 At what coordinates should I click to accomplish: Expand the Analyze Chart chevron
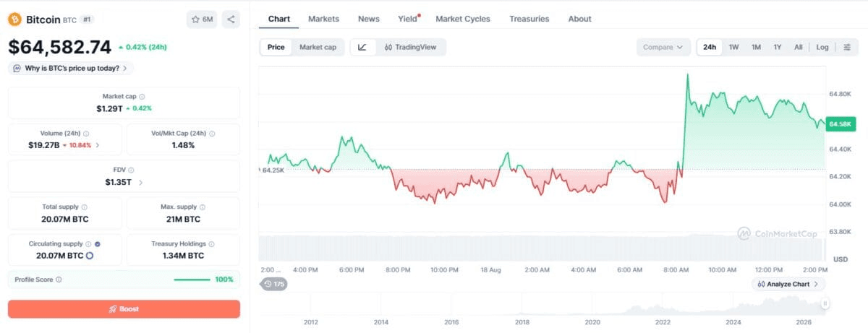[816, 284]
